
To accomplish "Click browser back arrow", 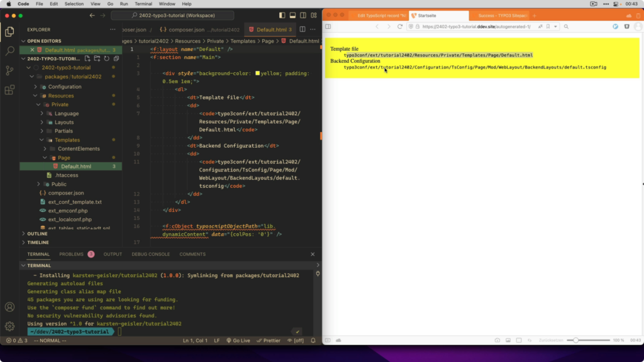I will (x=377, y=26).
